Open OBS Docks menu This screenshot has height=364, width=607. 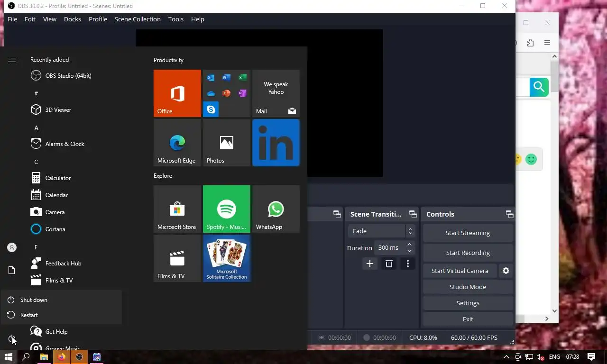pyautogui.click(x=73, y=19)
